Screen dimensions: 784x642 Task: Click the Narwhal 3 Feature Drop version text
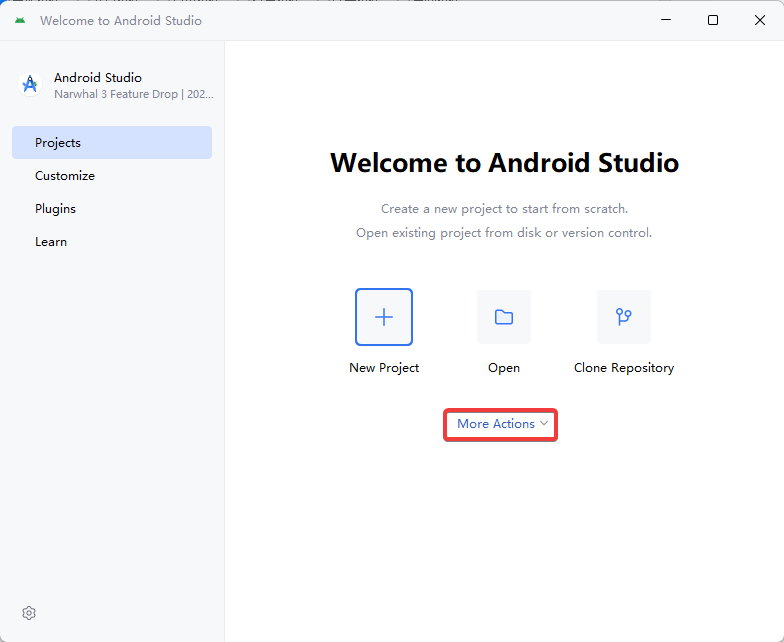134,94
